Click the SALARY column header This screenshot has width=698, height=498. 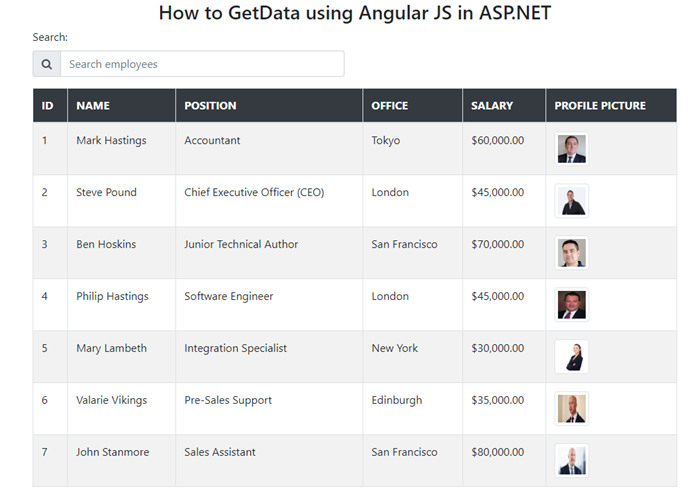point(492,105)
